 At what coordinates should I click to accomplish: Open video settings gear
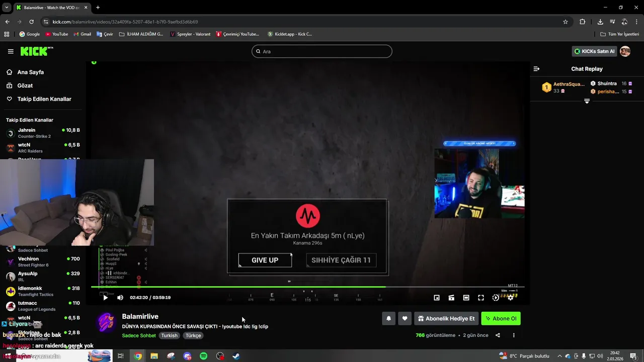[x=510, y=298]
